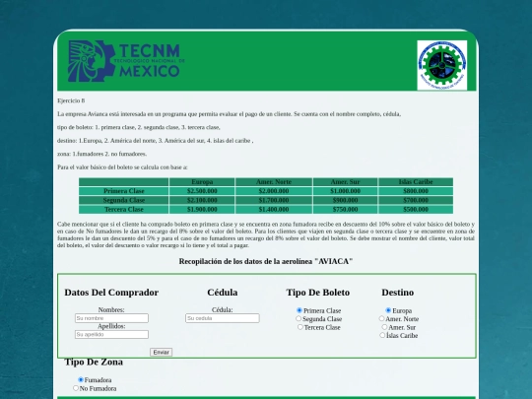Select the Segunda Clase ticket option
Screen dimensions: 532x399
tap(299, 318)
